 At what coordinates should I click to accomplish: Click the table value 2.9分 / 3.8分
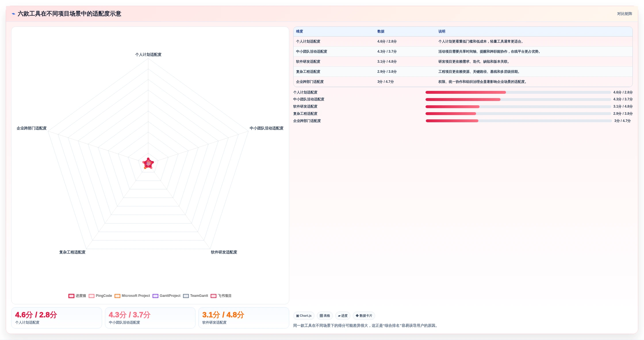tap(387, 72)
